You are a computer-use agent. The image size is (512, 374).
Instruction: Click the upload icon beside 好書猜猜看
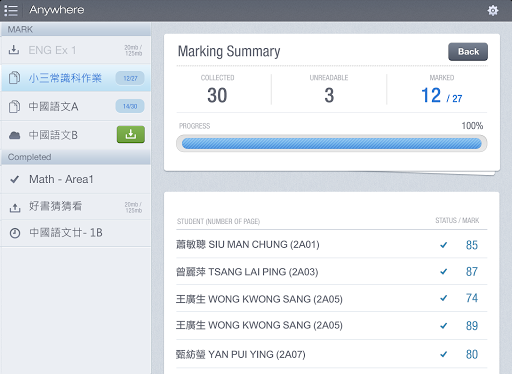click(x=15, y=207)
